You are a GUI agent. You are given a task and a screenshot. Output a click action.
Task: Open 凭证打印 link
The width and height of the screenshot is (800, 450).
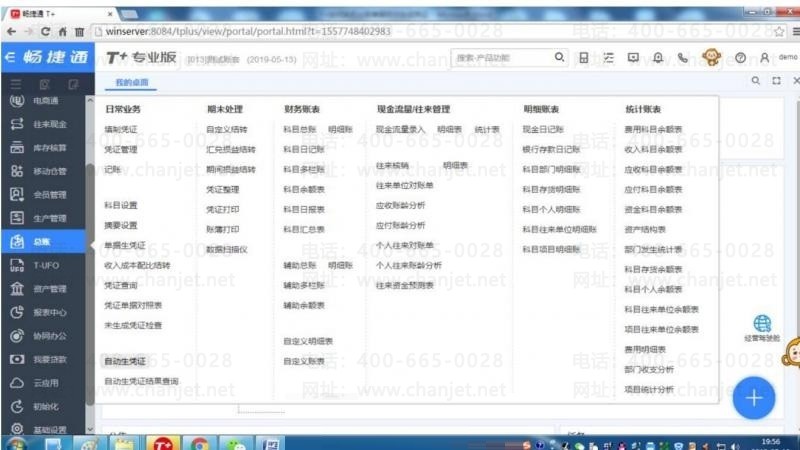tap(222, 210)
